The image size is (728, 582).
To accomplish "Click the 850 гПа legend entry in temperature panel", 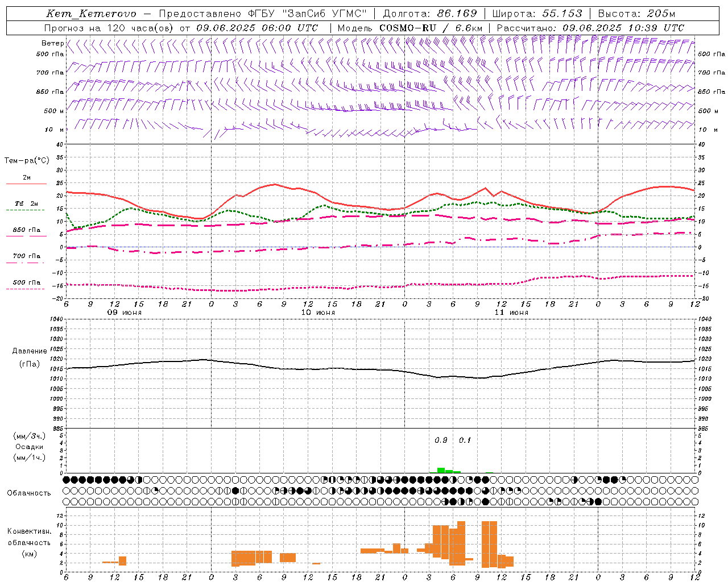I will pyautogui.click(x=26, y=230).
